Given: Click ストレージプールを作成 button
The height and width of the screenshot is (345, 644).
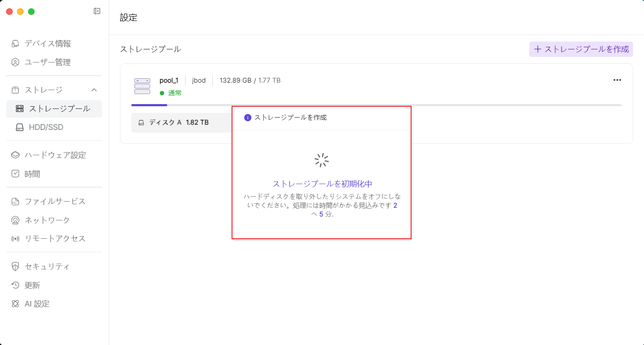Looking at the screenshot, I should pyautogui.click(x=581, y=49).
